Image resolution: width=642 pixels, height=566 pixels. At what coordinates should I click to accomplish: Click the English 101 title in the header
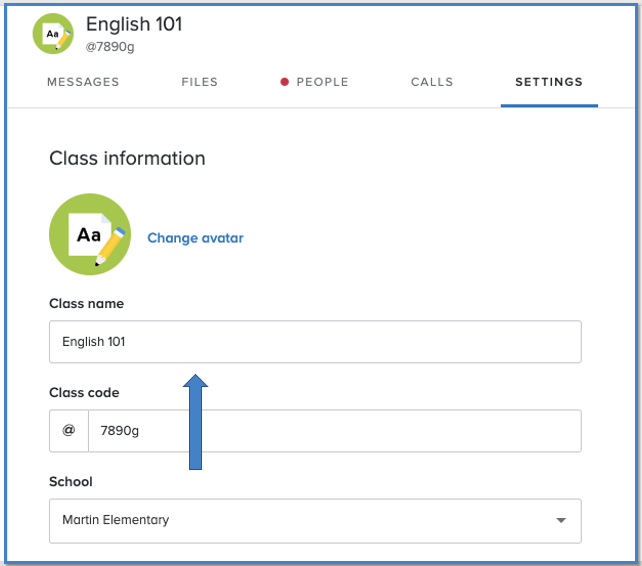coord(134,24)
